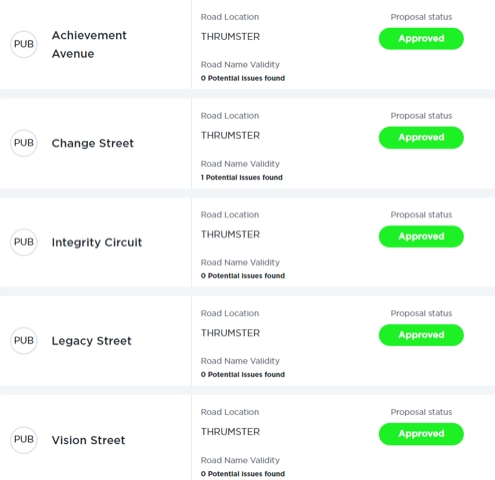Select Approved status of Integrity Circuit
The width and height of the screenshot is (495, 480).
tap(421, 236)
